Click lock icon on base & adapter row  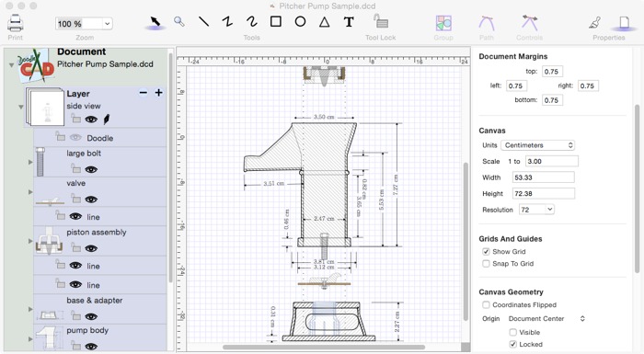click(x=75, y=315)
